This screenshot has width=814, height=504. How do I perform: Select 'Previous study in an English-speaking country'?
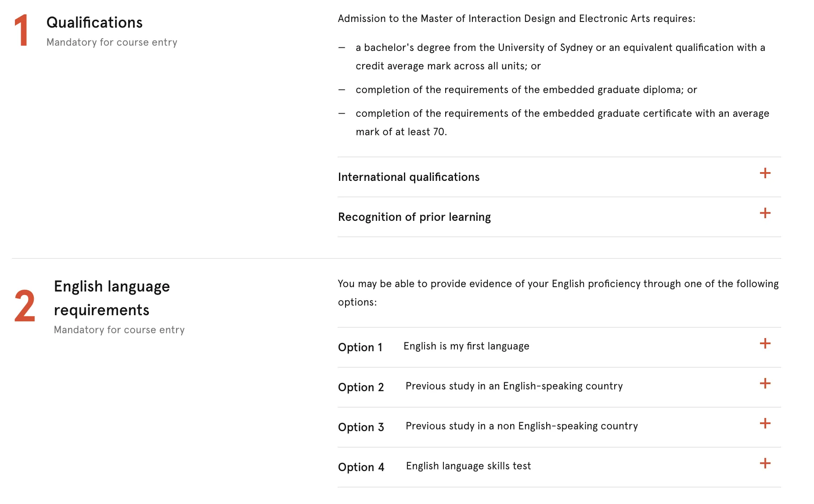point(514,386)
